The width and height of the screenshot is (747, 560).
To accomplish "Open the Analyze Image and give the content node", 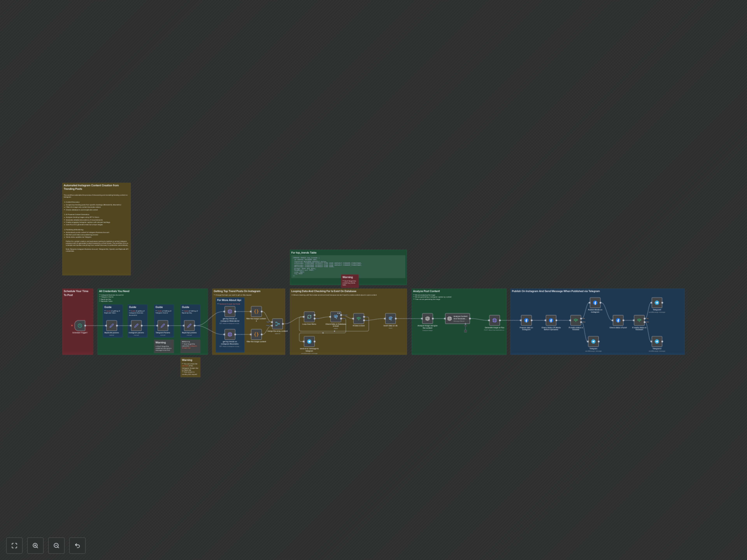I will (428, 319).
